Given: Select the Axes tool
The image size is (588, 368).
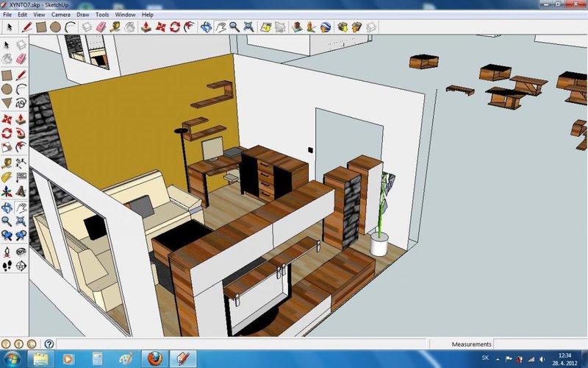Looking at the screenshot, I should [x=7, y=191].
